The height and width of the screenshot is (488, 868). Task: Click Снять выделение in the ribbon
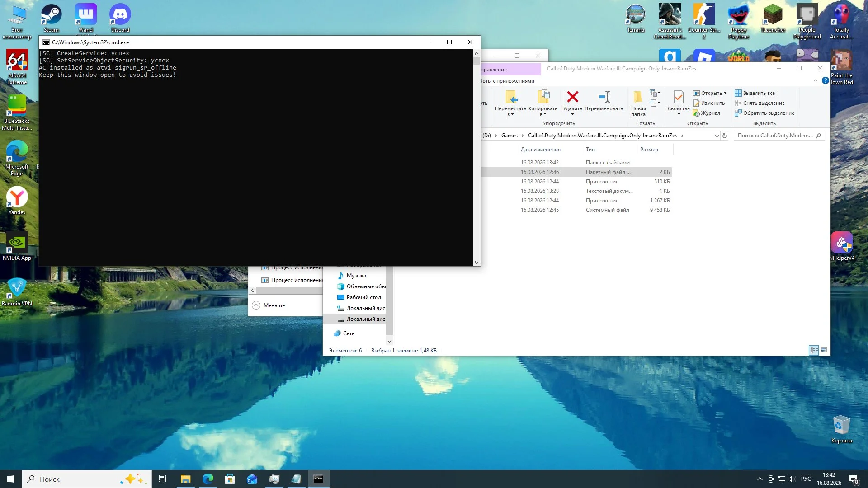tap(759, 103)
